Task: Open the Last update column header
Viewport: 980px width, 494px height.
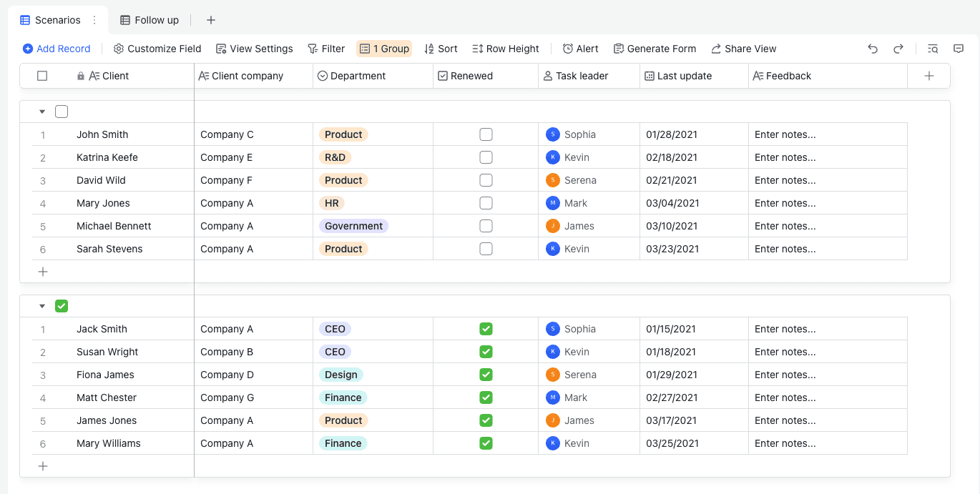Action: (694, 76)
